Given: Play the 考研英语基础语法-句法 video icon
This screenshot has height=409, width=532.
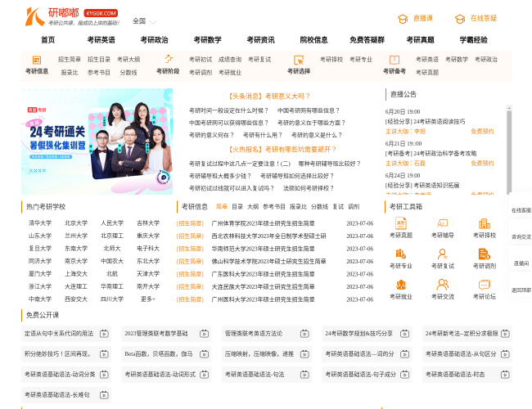Looking at the screenshot, I should click(304, 375).
